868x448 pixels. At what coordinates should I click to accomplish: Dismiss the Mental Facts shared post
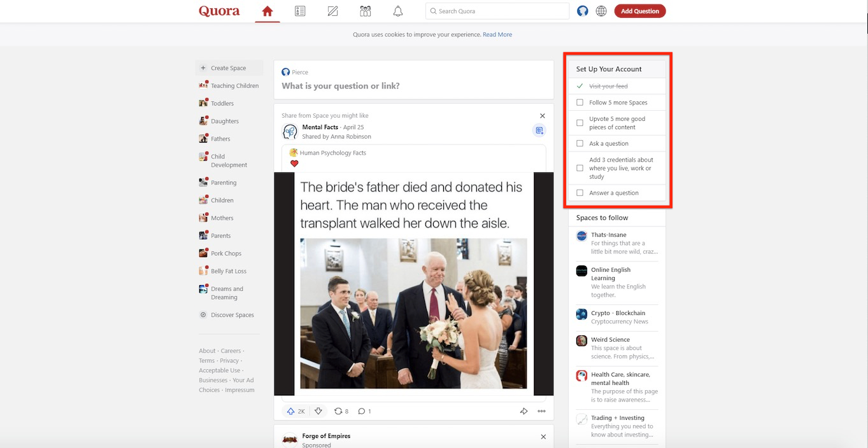click(542, 116)
